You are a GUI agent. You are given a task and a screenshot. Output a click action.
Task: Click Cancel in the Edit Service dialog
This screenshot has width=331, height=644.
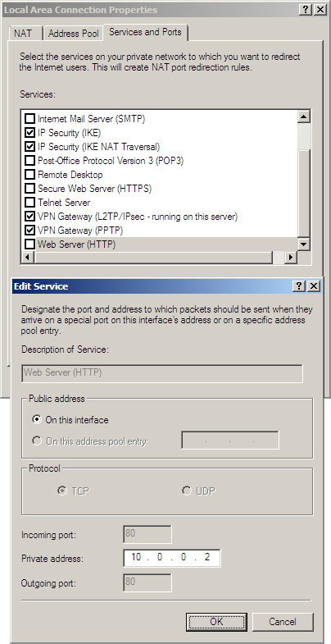[x=283, y=622]
